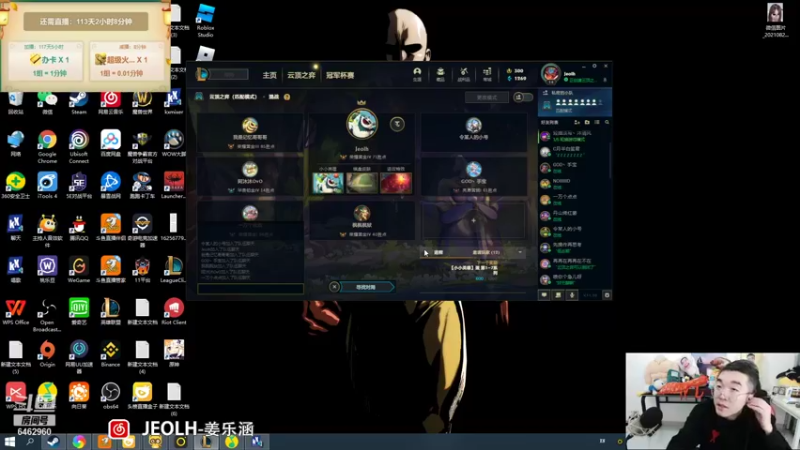Click the Jeolh summoner avatar in client header
Screen dimensions: 800x450
(x=551, y=74)
